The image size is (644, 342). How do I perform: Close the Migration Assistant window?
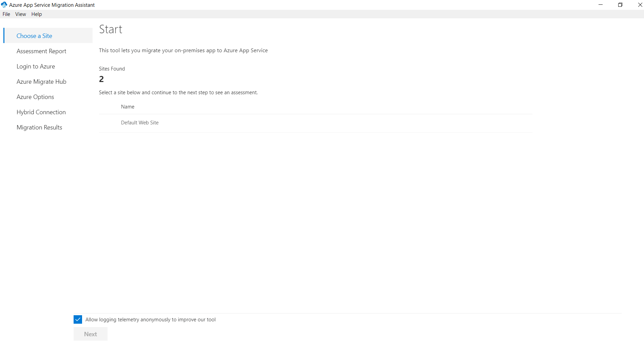640,5
